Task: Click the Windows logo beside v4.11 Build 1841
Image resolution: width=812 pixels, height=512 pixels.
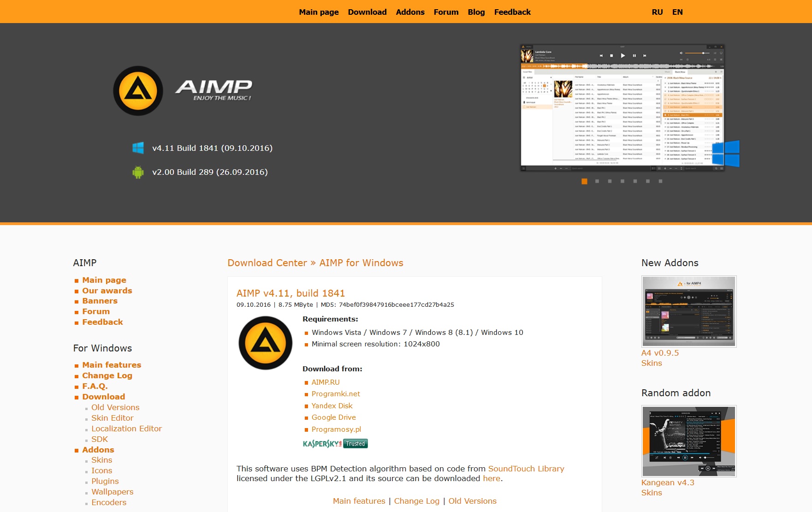Action: [x=138, y=148]
